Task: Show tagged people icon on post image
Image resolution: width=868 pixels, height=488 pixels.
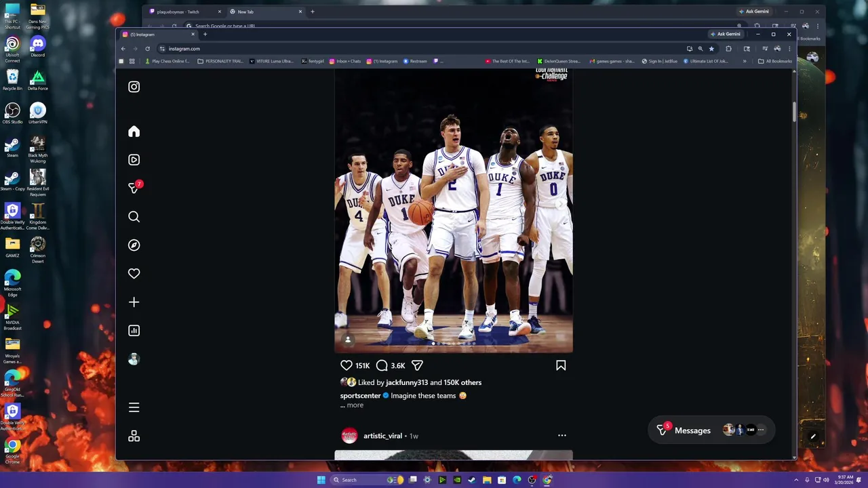Action: coord(348,340)
